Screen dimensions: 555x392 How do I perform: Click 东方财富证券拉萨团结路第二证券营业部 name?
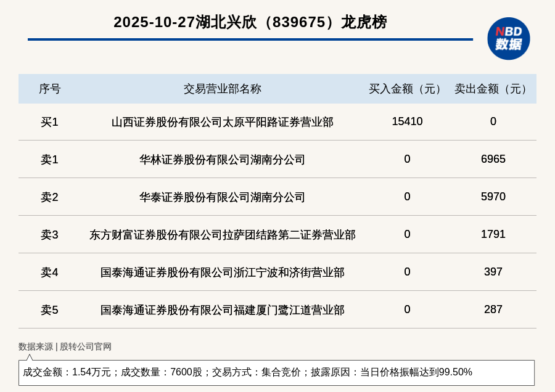(222, 235)
